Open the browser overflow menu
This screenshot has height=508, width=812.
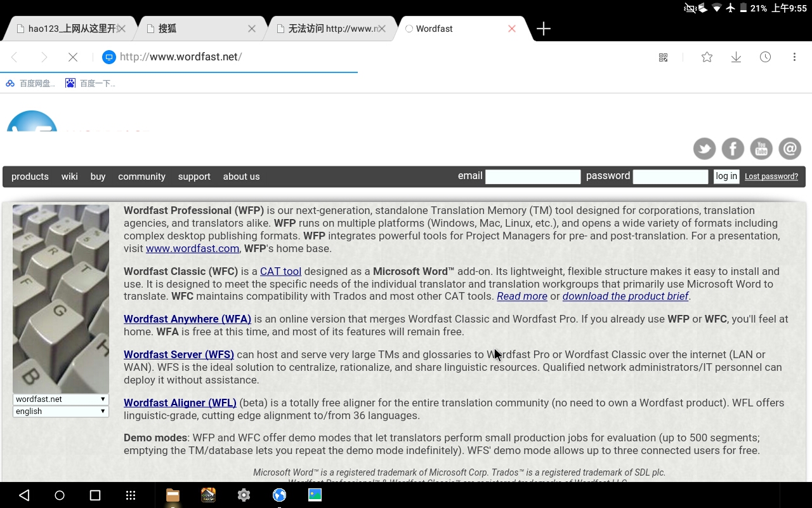point(794,57)
